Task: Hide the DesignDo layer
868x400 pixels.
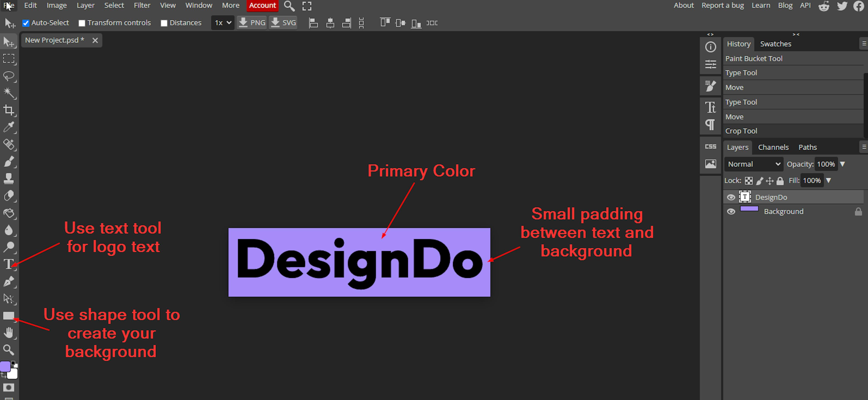Action: point(731,197)
